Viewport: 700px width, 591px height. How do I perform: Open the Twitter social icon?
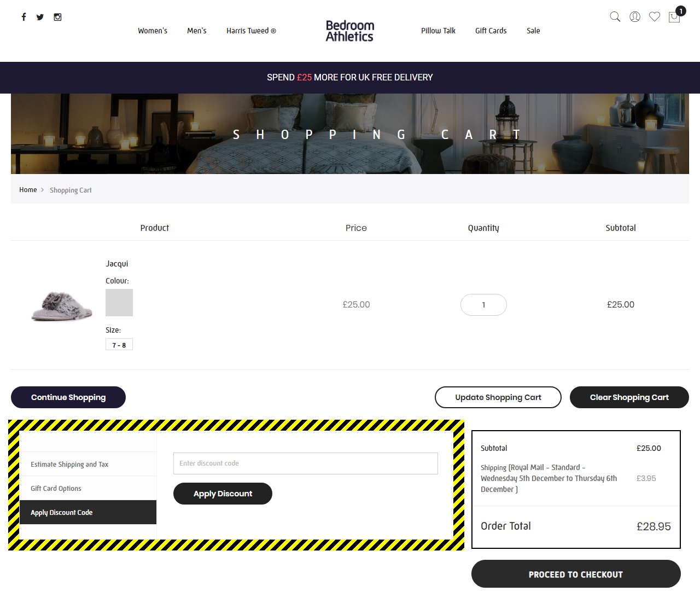pos(40,17)
